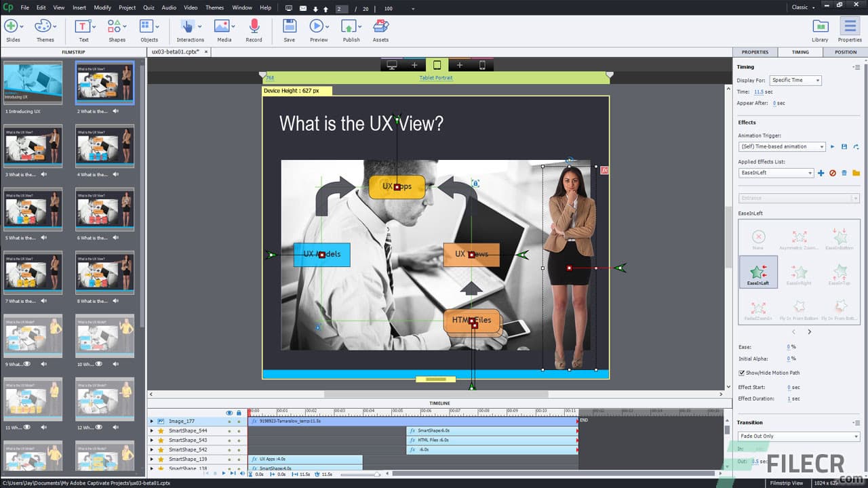This screenshot has width=868, height=488.
Task: Enable Show/Hide Motion Path
Action: point(742,372)
